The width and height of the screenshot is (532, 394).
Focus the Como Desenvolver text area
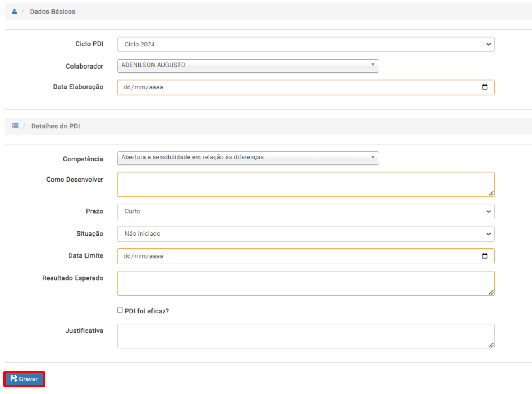click(x=306, y=184)
